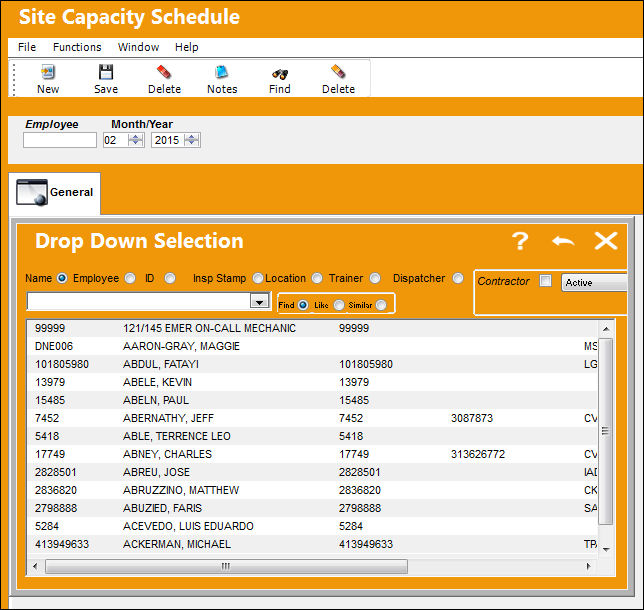Click the value 3087873 in the list
644x610 pixels.
[x=472, y=418]
